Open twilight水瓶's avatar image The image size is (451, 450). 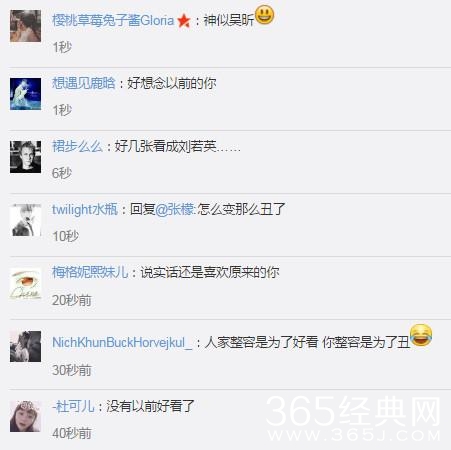point(25,220)
